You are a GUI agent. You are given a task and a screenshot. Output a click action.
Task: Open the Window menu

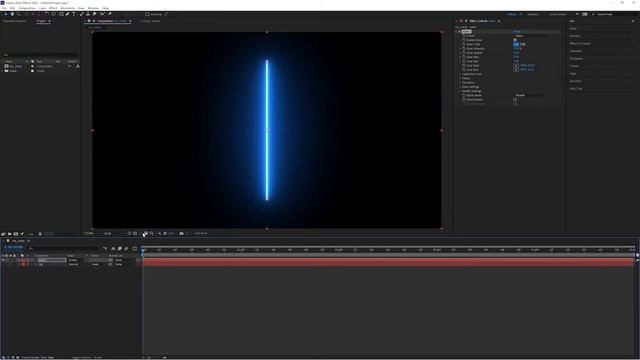93,8
